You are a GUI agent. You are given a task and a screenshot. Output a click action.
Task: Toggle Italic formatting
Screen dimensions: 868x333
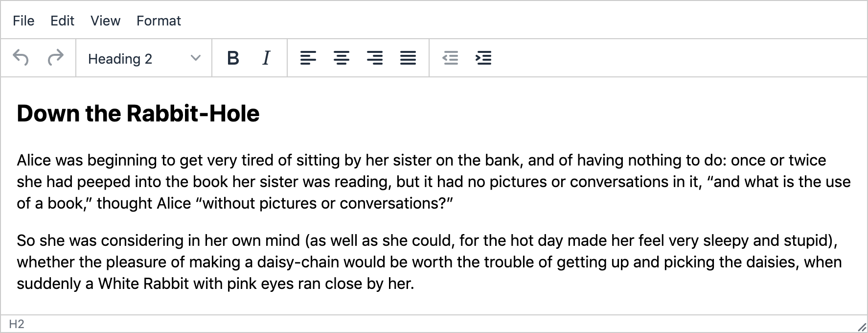click(266, 58)
